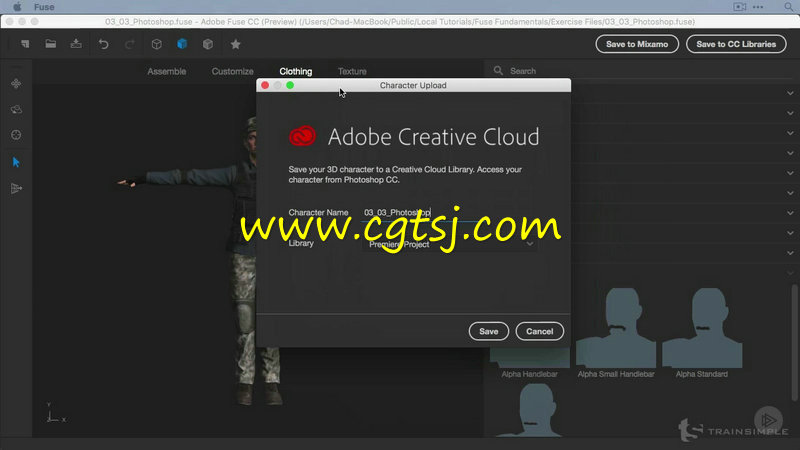Expand the fifth category chevron in right panel
The width and height of the screenshot is (800, 450).
790,173
